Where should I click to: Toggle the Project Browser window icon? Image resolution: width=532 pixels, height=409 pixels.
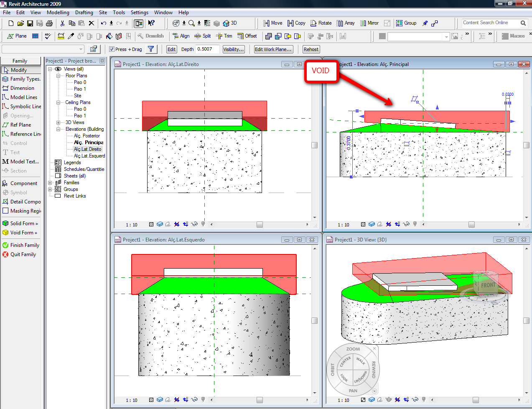139,23
